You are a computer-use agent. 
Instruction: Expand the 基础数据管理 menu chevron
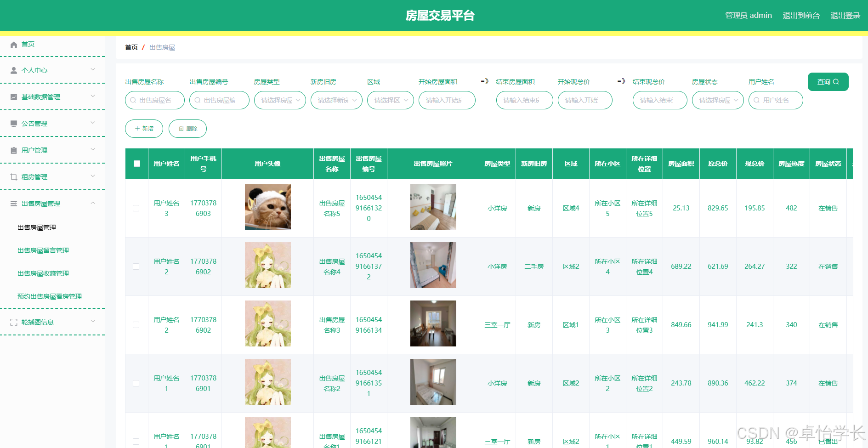click(93, 96)
